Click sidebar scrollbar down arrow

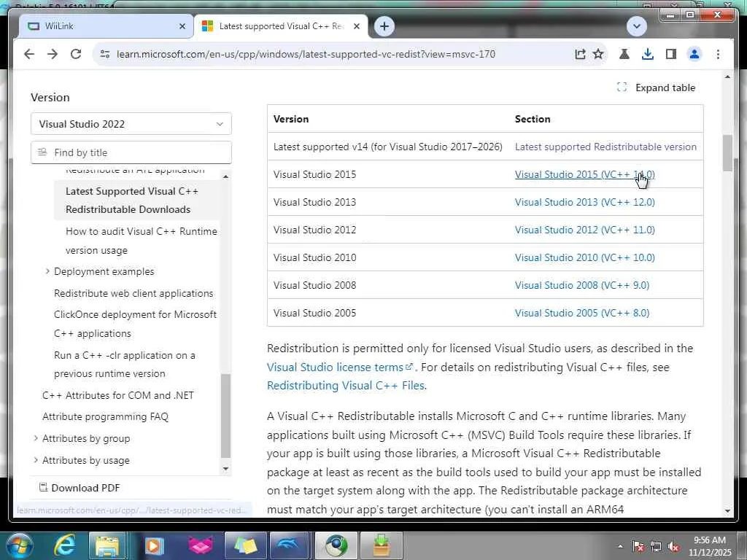click(x=226, y=469)
